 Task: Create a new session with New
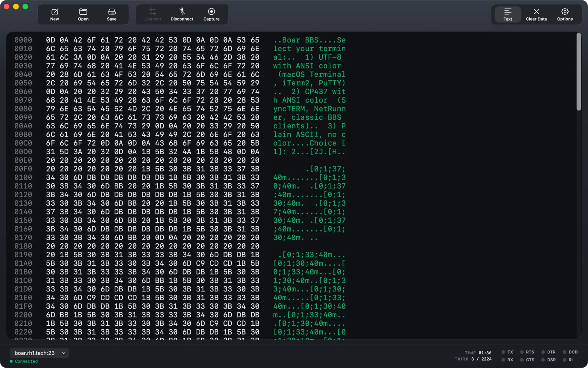[x=54, y=15]
